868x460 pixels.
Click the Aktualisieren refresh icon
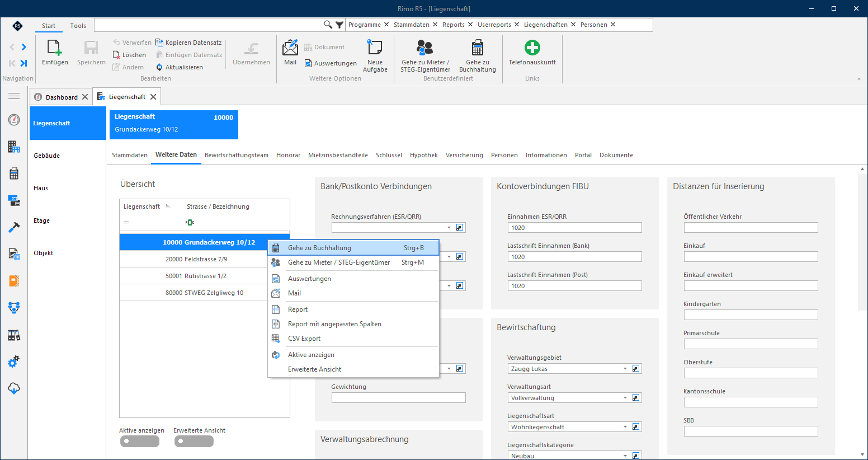159,67
